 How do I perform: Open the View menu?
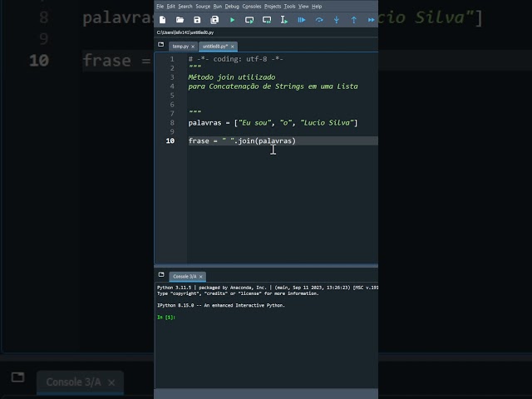[303, 7]
